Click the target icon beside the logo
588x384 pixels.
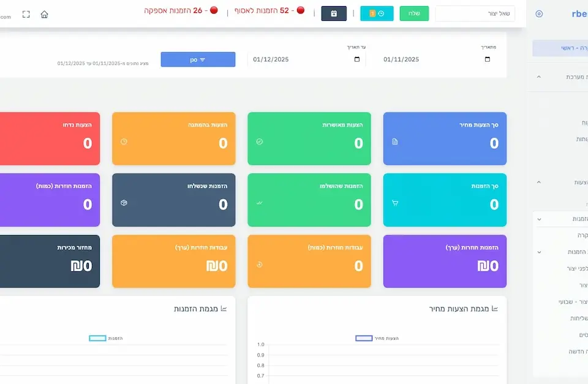click(x=539, y=13)
